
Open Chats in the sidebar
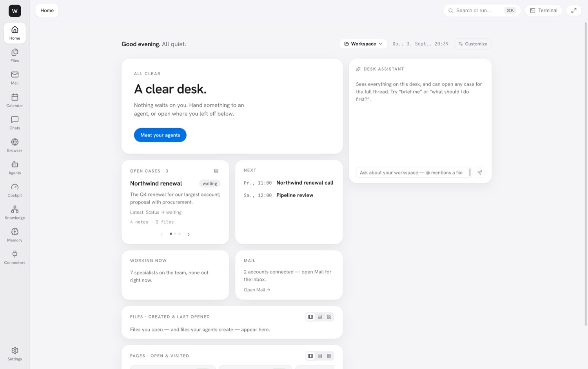[15, 123]
